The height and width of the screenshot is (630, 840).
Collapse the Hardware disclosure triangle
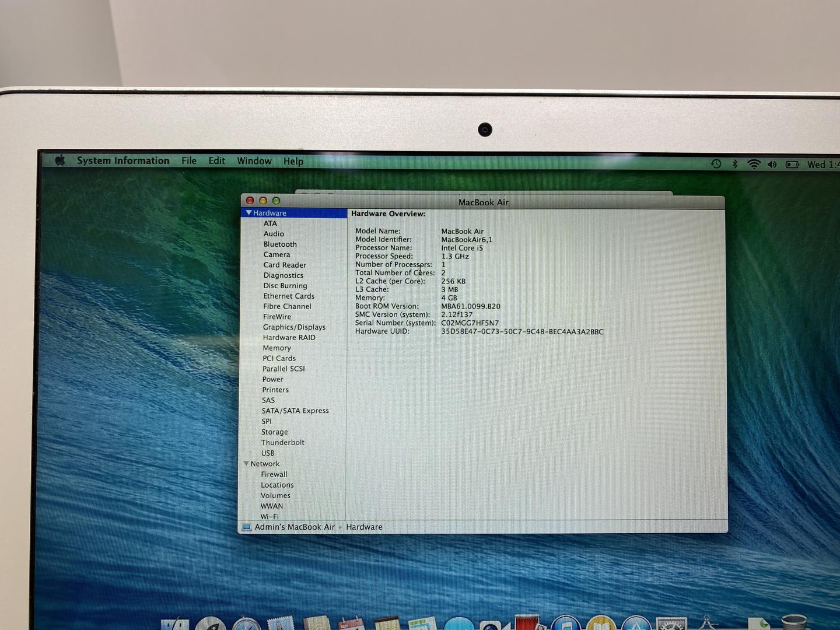click(x=249, y=213)
